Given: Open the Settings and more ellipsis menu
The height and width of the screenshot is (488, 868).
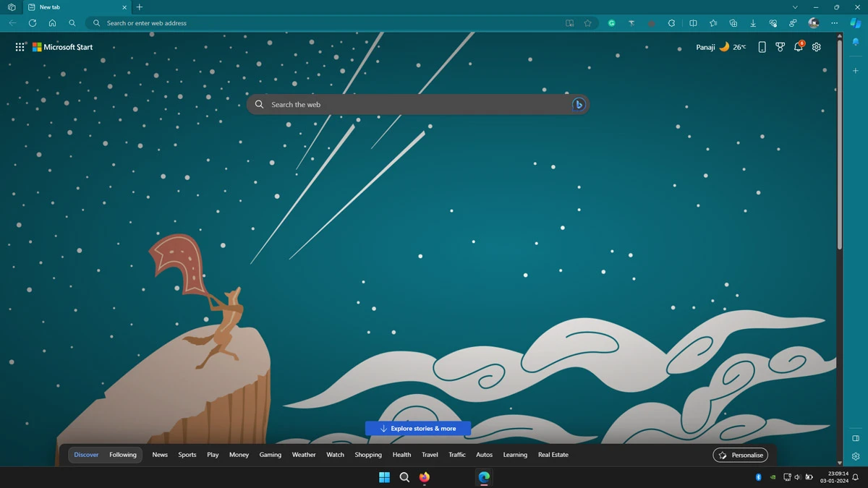Looking at the screenshot, I should (x=834, y=22).
